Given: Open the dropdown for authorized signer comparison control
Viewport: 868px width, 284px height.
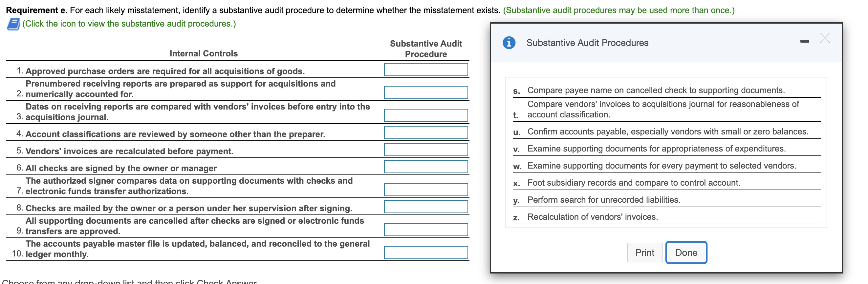Looking at the screenshot, I should [426, 189].
